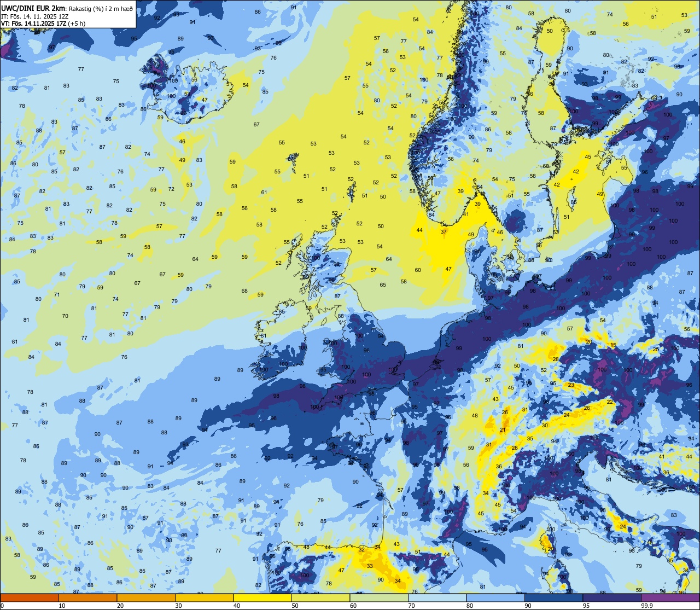
Task: Select the parameter name Rakastig (%) í 2 m hæð
Action: tap(101, 8)
